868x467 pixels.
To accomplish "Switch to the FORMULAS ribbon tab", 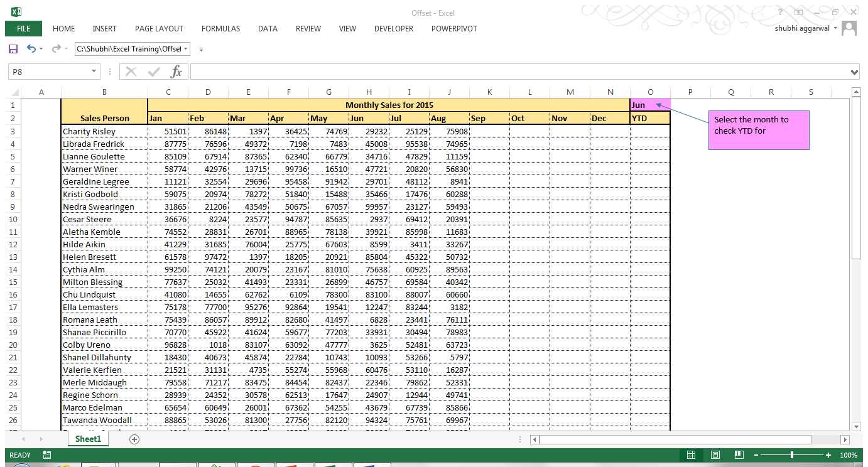I will (x=220, y=28).
